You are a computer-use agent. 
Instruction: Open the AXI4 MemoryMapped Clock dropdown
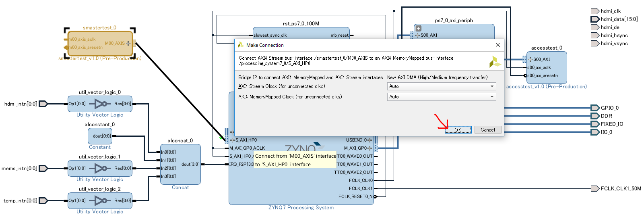pyautogui.click(x=441, y=97)
